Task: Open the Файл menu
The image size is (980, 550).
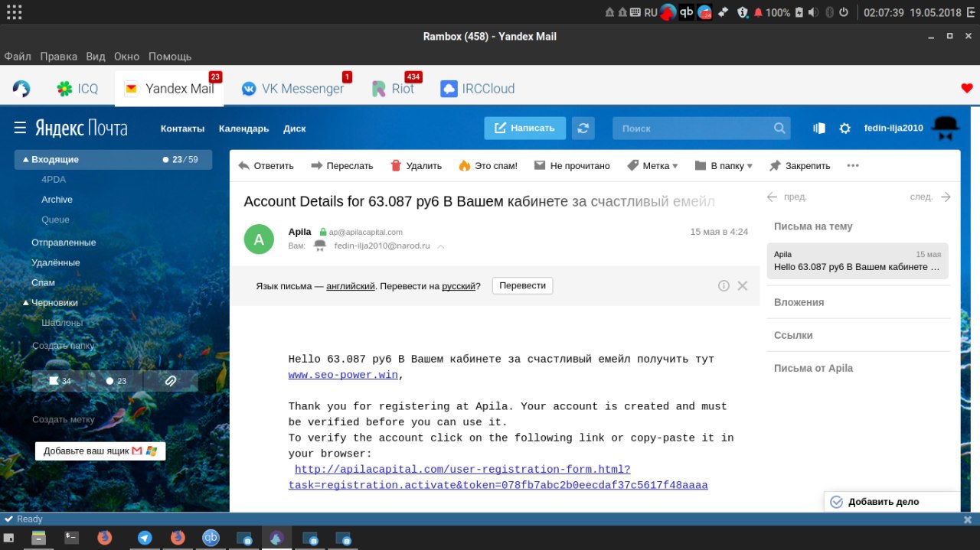Action: (18, 57)
